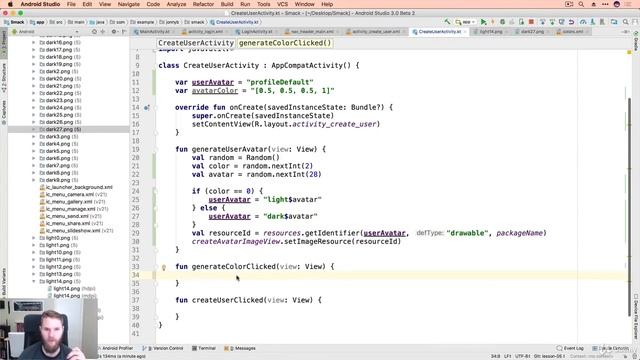Open the Navigate menu
The width and height of the screenshot is (640, 360).
tap(129, 4)
